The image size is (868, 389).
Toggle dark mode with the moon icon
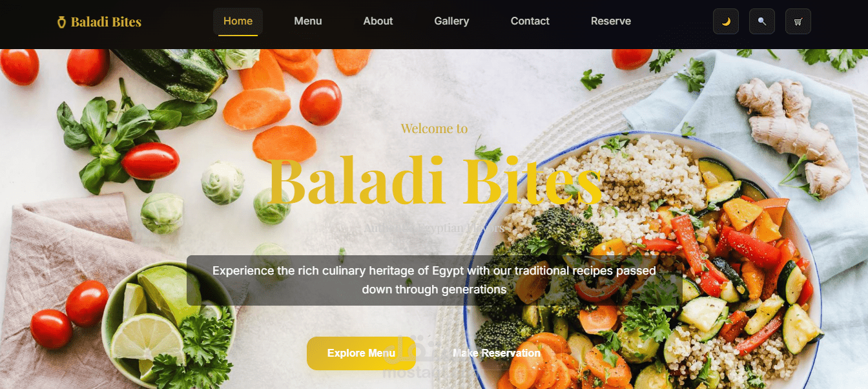(x=726, y=21)
